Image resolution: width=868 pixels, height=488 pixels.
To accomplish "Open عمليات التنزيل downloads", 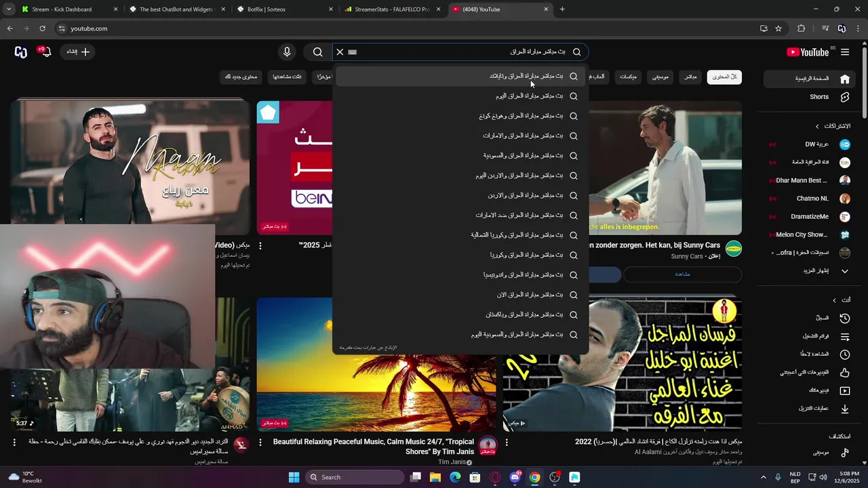I will click(810, 409).
